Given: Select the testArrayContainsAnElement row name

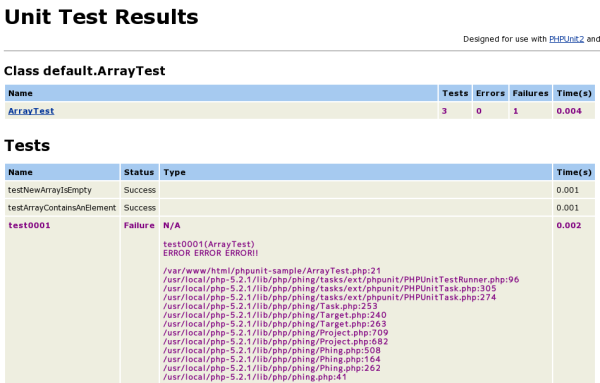Looking at the screenshot, I should pos(62,208).
